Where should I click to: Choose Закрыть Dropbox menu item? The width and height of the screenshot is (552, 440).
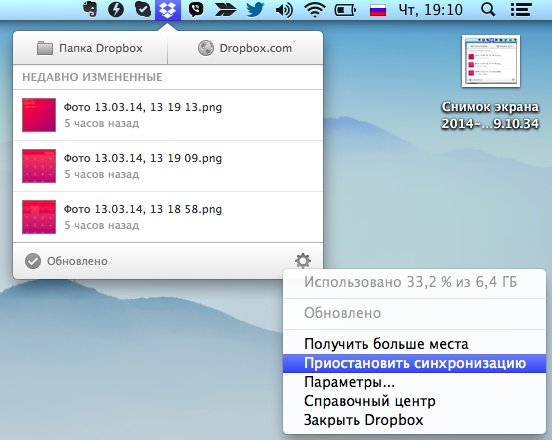tap(414, 420)
